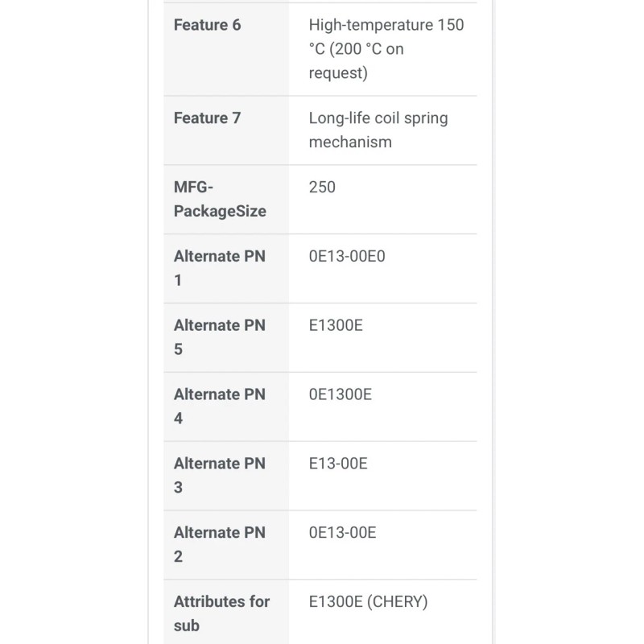This screenshot has width=644, height=644.
Task: Click the Alternate PN 4 label
Action: click(219, 407)
